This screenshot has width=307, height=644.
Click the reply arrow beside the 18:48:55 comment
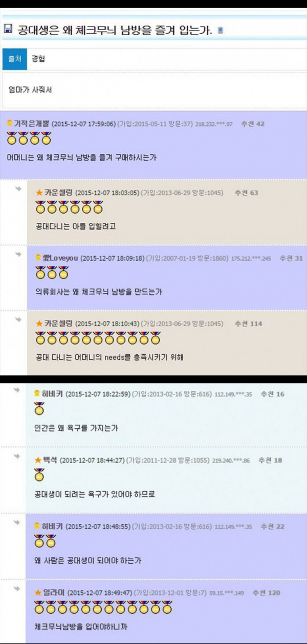pyautogui.click(x=18, y=522)
